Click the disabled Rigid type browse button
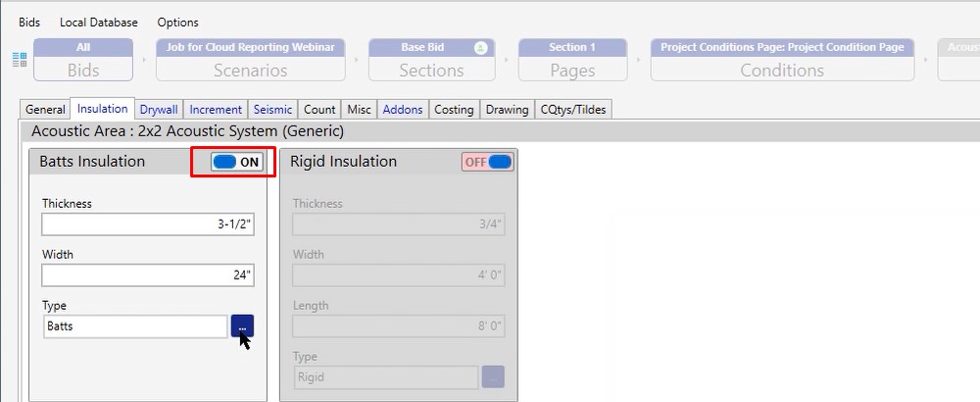This screenshot has height=402, width=980. (493, 377)
